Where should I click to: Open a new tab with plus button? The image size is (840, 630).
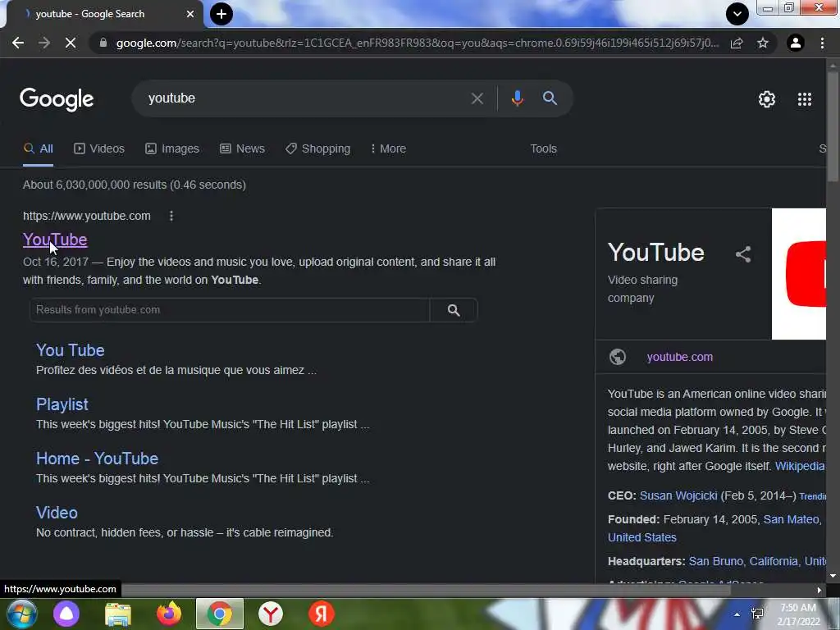tap(221, 14)
